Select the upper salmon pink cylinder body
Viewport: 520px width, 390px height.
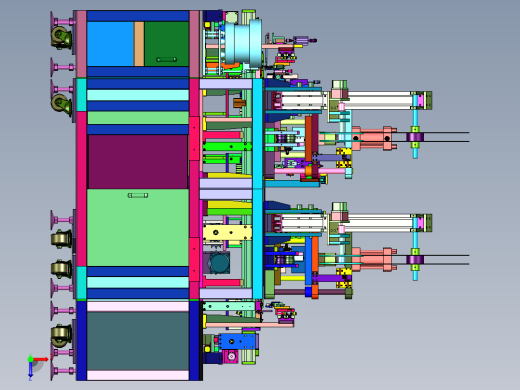tap(373, 138)
